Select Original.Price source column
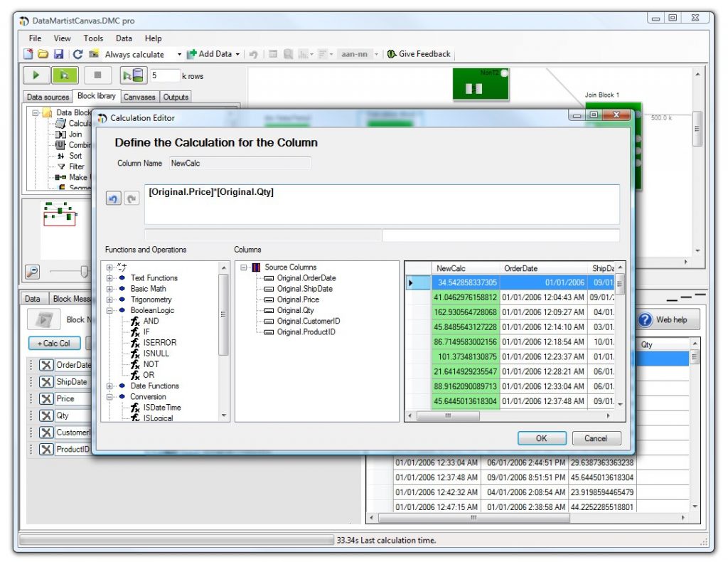This screenshot has width=728, height=562. coord(298,299)
